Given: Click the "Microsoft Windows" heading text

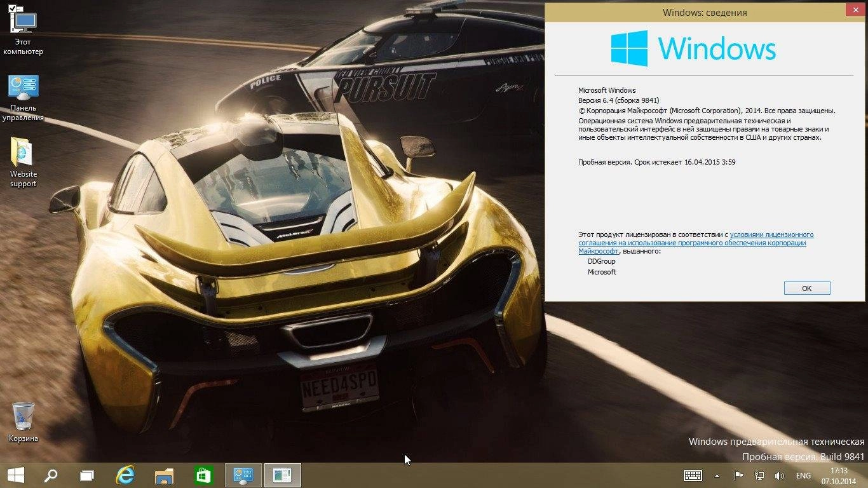Looking at the screenshot, I should 606,90.
